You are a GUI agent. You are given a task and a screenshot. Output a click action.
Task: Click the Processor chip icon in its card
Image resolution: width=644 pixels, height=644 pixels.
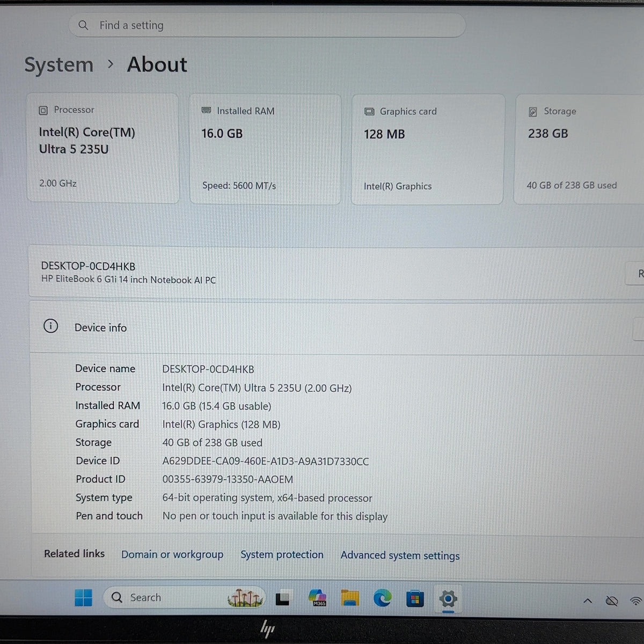(43, 111)
